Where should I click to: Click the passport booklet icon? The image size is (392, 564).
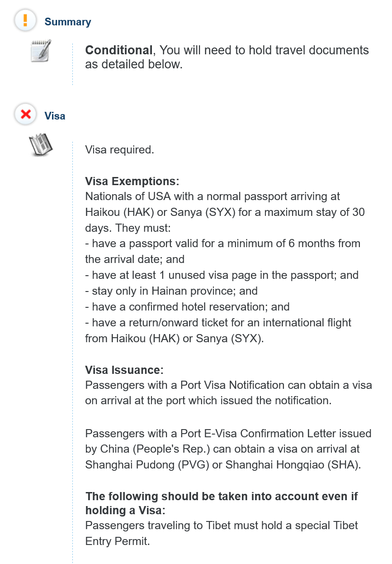point(41,145)
